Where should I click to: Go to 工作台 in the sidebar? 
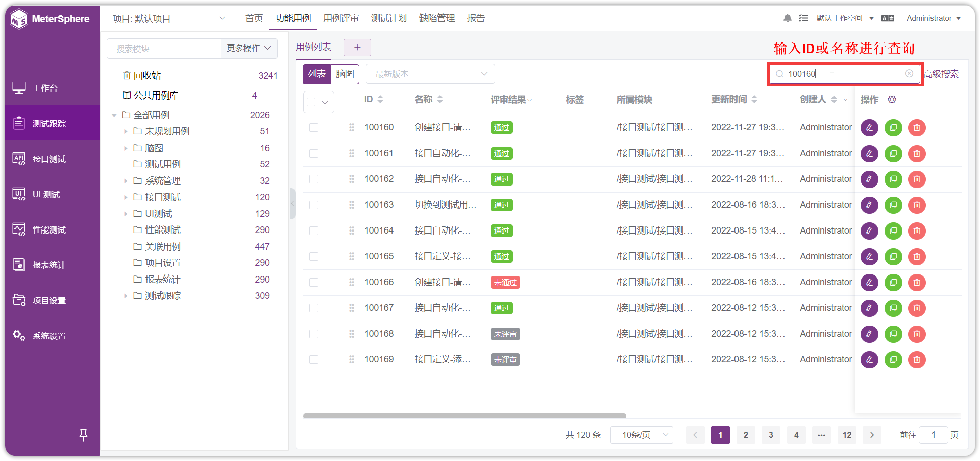pos(53,88)
